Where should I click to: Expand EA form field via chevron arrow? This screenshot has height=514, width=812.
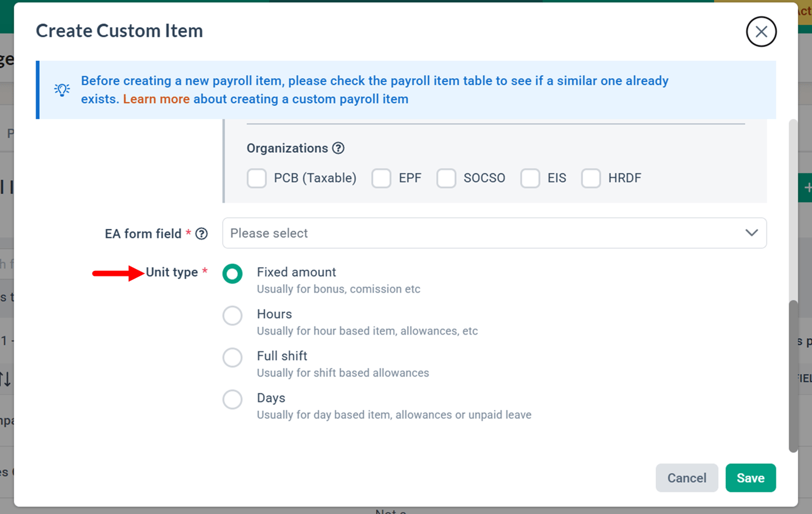[x=751, y=233]
